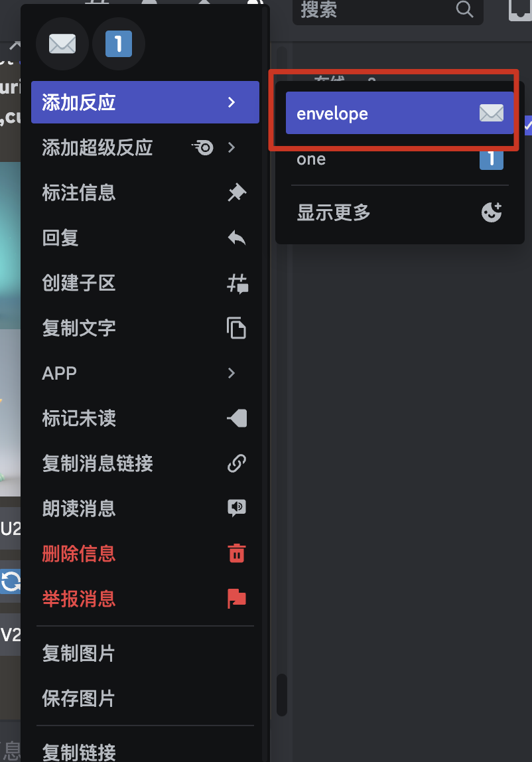This screenshot has width=532, height=762.
Task: Click the red flag icon for 举报消息
Action: [237, 598]
